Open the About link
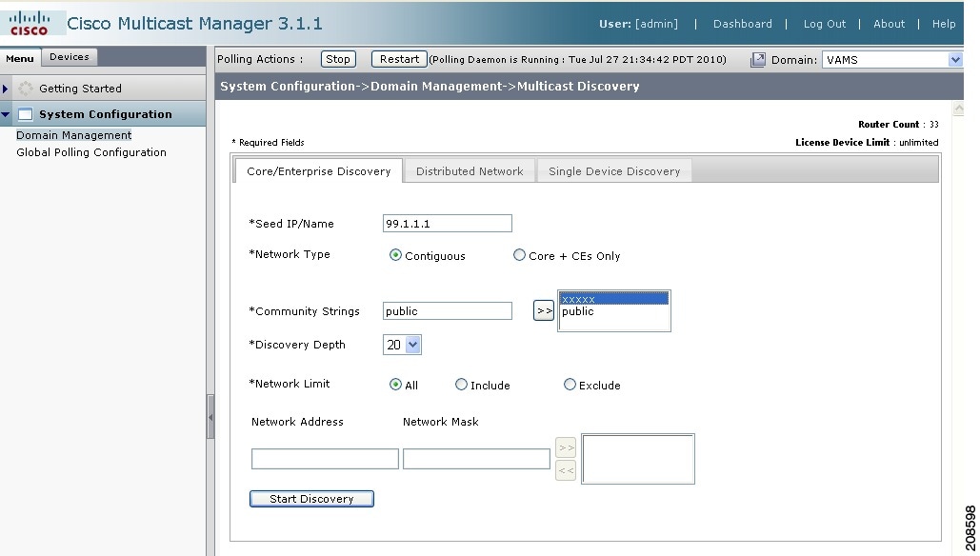This screenshot has width=980, height=556. tap(889, 24)
